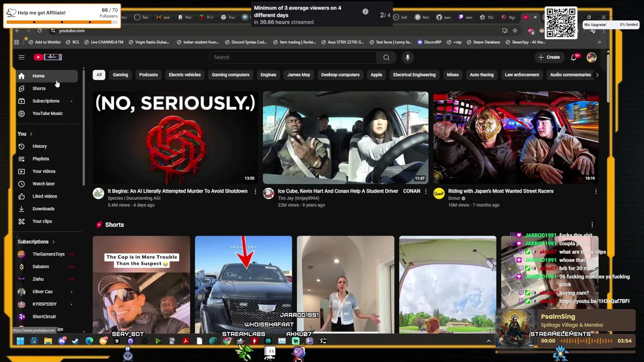Open Liked videos in the sidebar
Viewport: 644px width, 362px height.
tap(46, 196)
